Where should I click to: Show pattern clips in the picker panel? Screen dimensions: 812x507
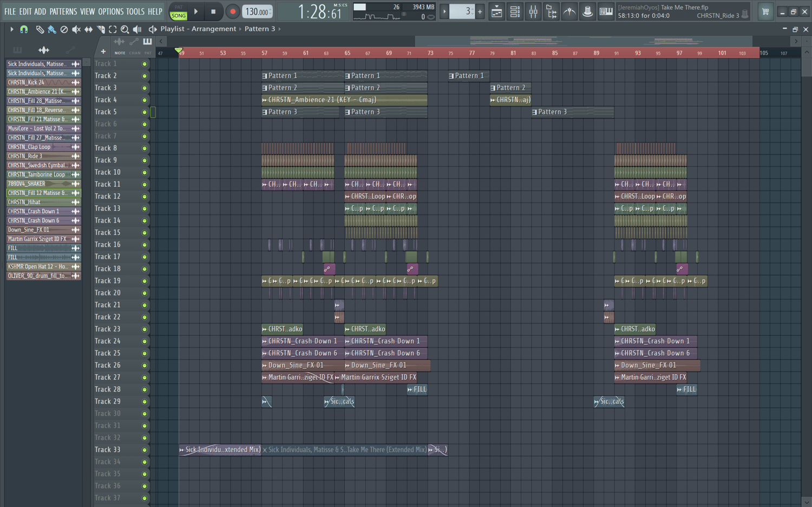[x=17, y=50]
